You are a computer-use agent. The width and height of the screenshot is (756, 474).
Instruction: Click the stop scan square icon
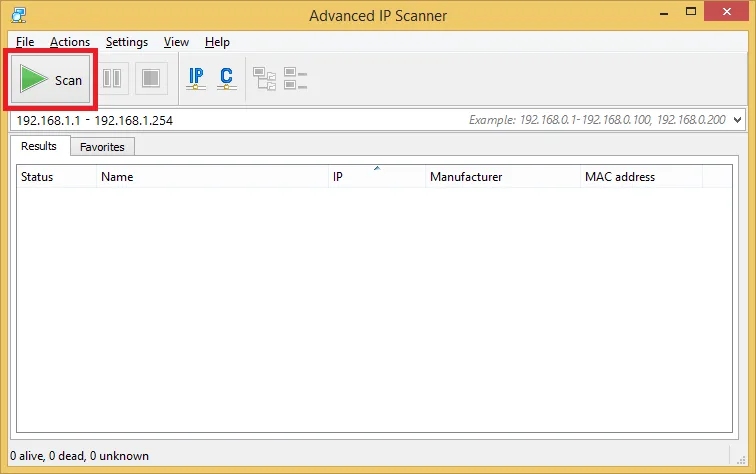(x=151, y=78)
